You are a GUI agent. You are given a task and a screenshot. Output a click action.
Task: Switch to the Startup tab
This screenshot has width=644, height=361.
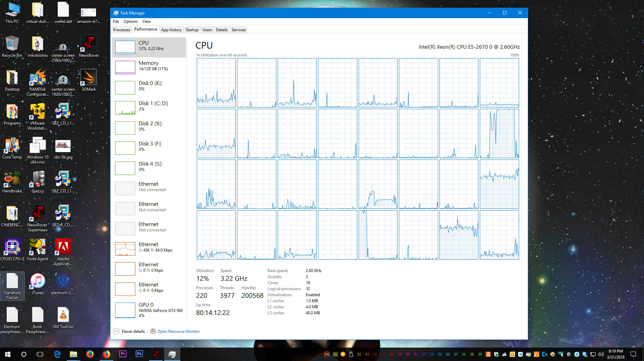[x=192, y=30]
